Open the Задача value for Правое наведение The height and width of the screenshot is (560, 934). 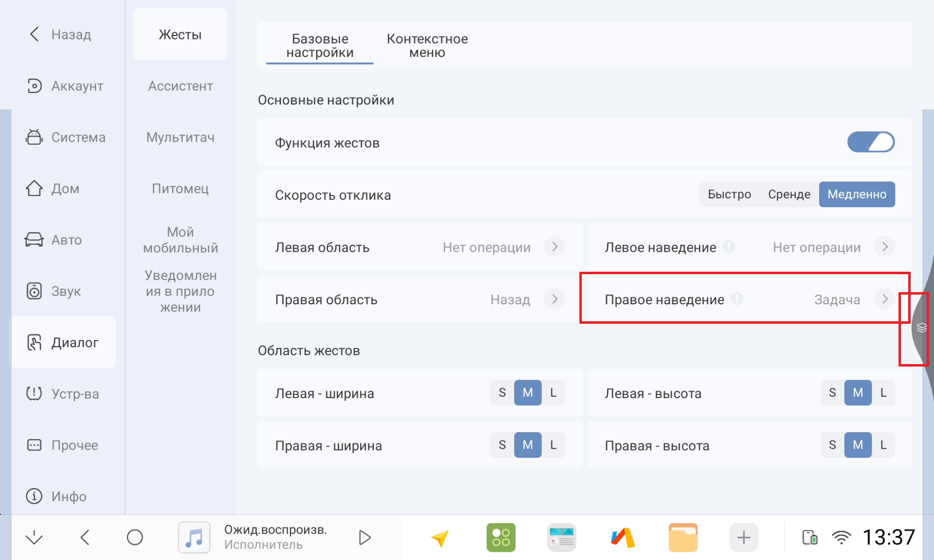click(x=837, y=299)
